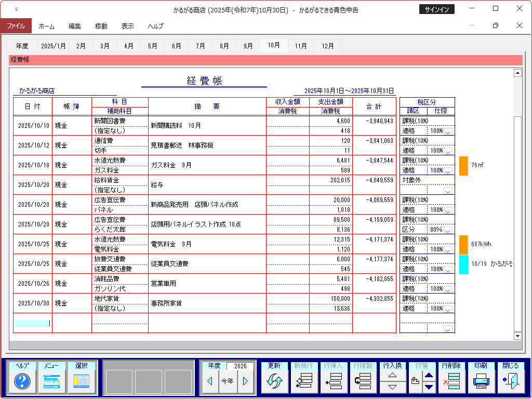
Task: Go to previous fiscal year with left arrow
Action: pos(210,381)
